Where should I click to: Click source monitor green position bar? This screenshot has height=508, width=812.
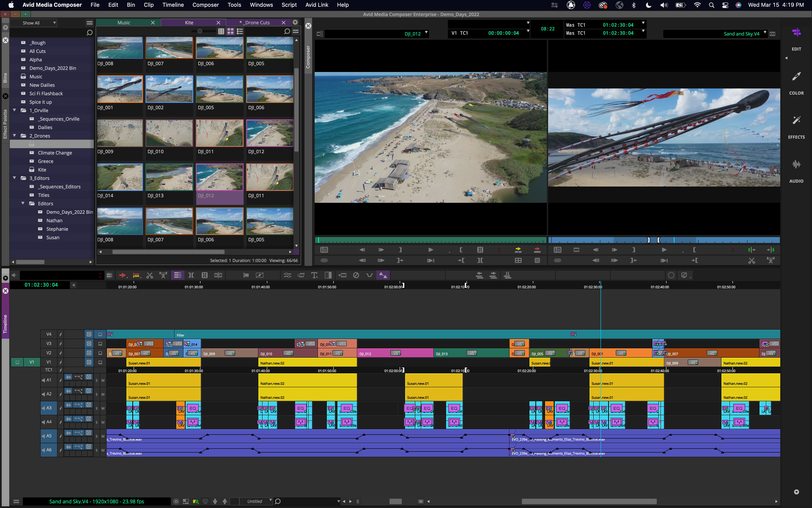coord(431,240)
